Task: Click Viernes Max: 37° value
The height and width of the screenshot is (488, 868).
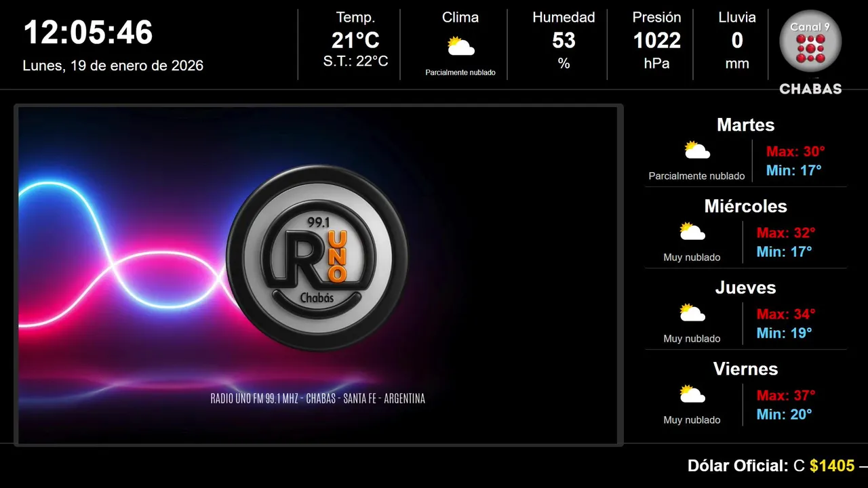Action: point(786,396)
